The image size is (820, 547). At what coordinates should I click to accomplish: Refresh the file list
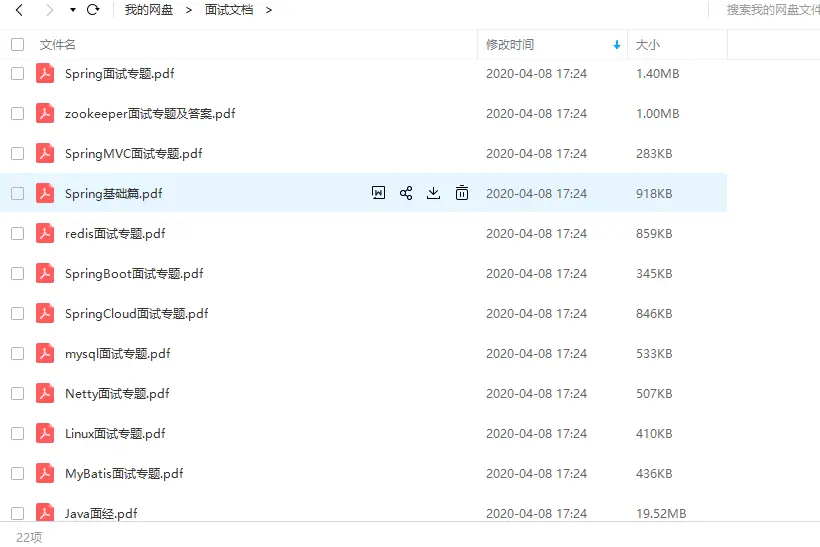pyautogui.click(x=93, y=10)
